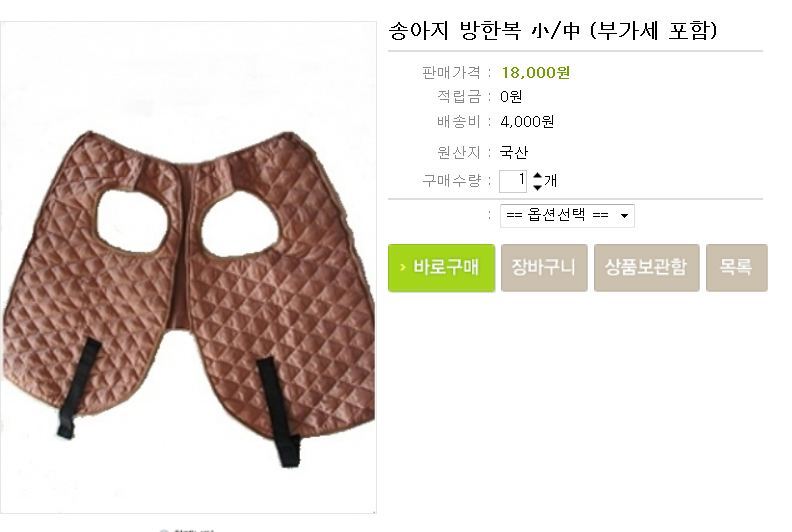Screen dimensions: 792x532
Task: Click the 배송비 label
Action: click(459, 122)
